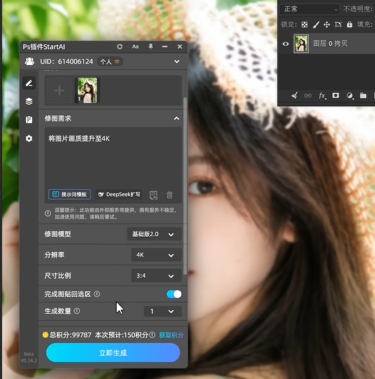This screenshot has width=375, height=379.
Task: Click the info icon next to 完成图贴回选区
Action: 97,294
